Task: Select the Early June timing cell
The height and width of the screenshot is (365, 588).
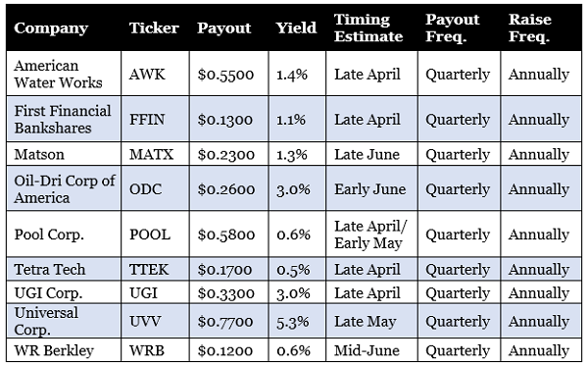Action: tap(371, 188)
